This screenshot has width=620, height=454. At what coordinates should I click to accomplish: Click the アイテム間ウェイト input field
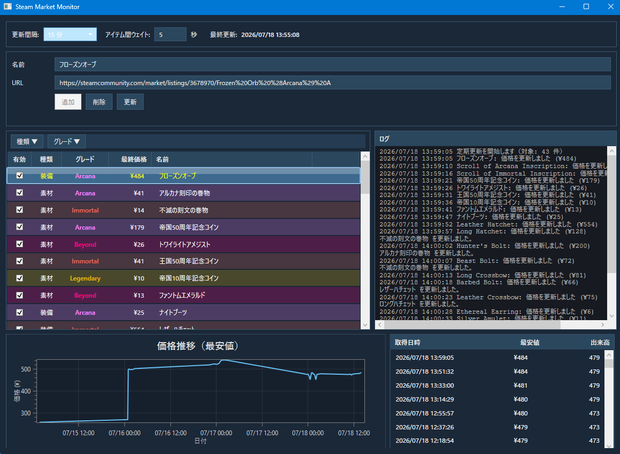170,35
